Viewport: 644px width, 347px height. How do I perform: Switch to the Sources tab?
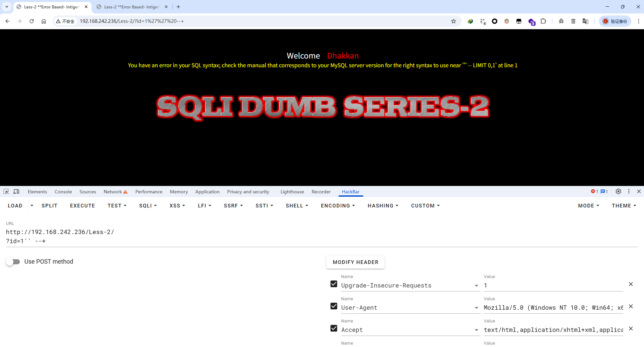click(x=88, y=192)
